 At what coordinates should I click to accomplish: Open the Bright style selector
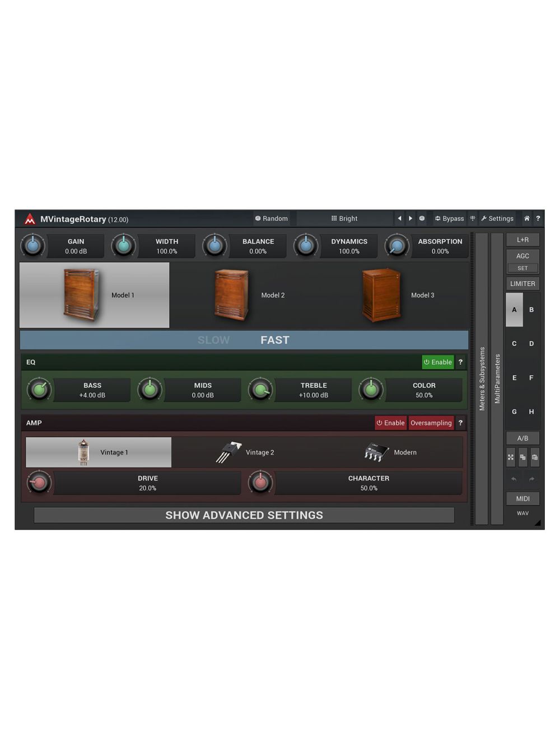[x=344, y=218]
